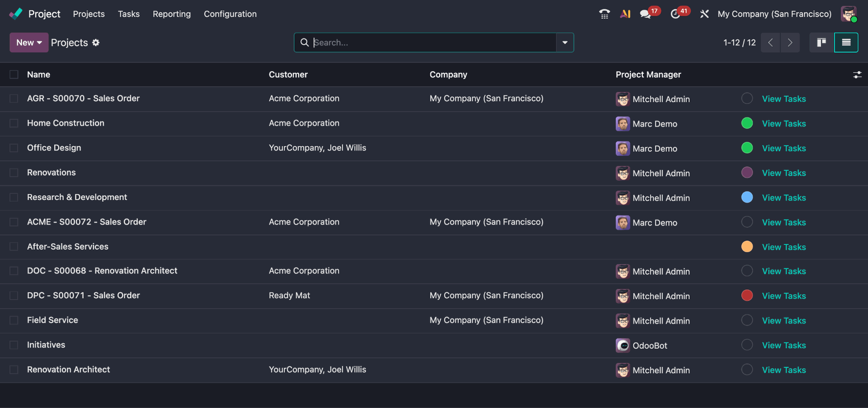This screenshot has height=408, width=868.
Task: View Tasks for After-Sales Services project
Action: [784, 247]
